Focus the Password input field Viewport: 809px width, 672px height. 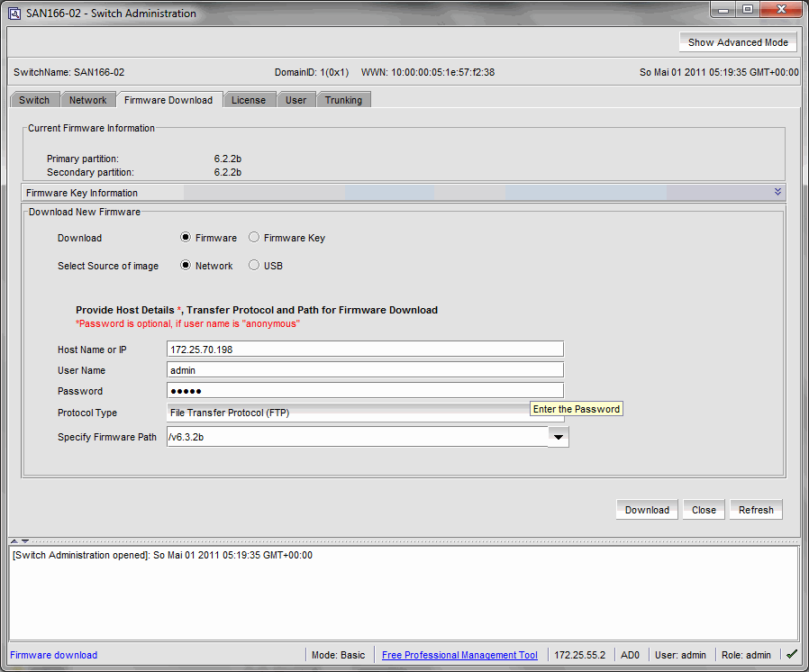click(x=365, y=391)
